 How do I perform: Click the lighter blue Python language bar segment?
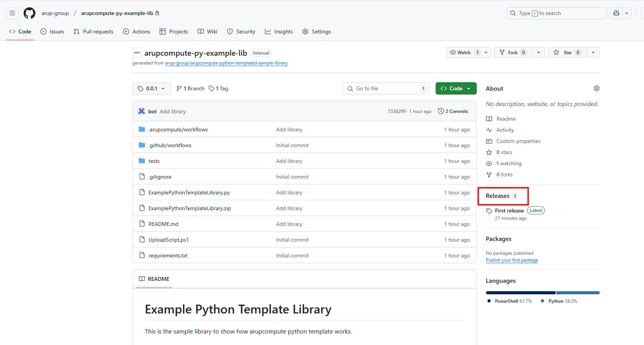(x=578, y=293)
